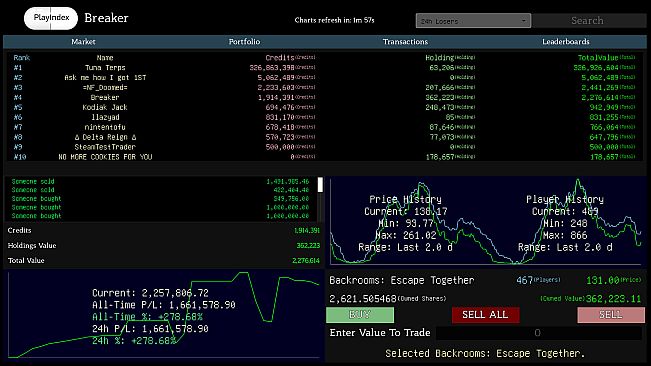Click the pink SELL button
The width and height of the screenshot is (651, 366).
(611, 315)
